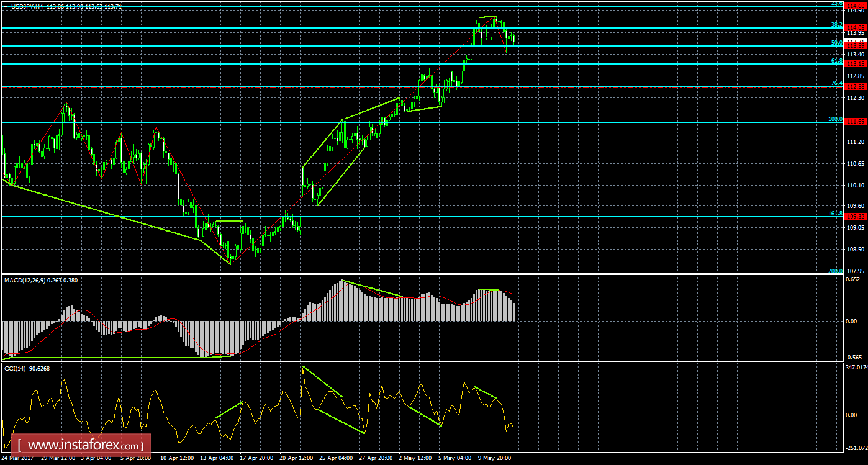Image resolution: width=868 pixels, height=465 pixels.
Task: Click the red 114.60 price tag
Action: tap(856, 5)
